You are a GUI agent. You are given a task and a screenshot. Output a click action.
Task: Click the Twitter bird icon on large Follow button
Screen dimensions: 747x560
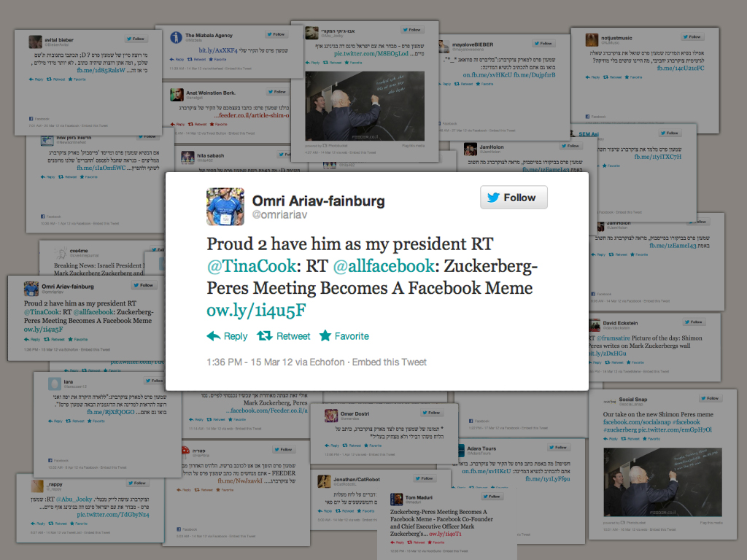point(494,197)
